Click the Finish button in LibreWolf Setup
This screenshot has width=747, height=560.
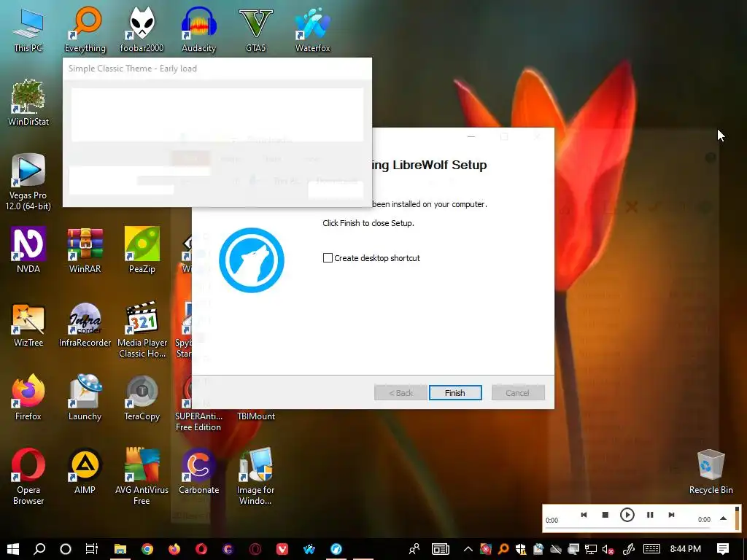tap(455, 393)
